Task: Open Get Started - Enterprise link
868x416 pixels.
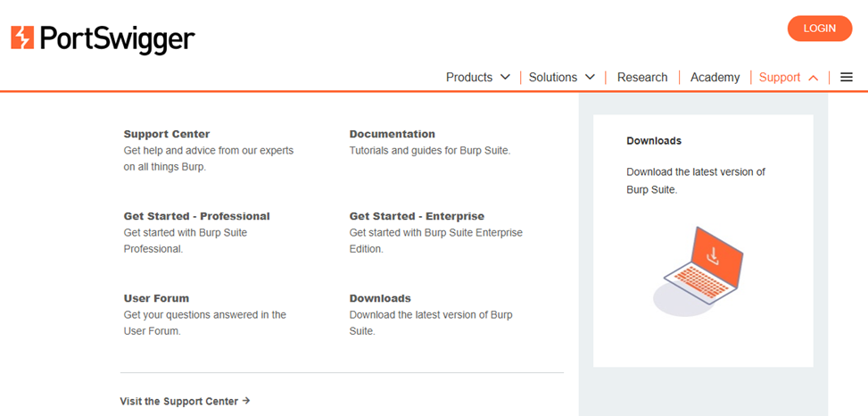Action: 417,216
